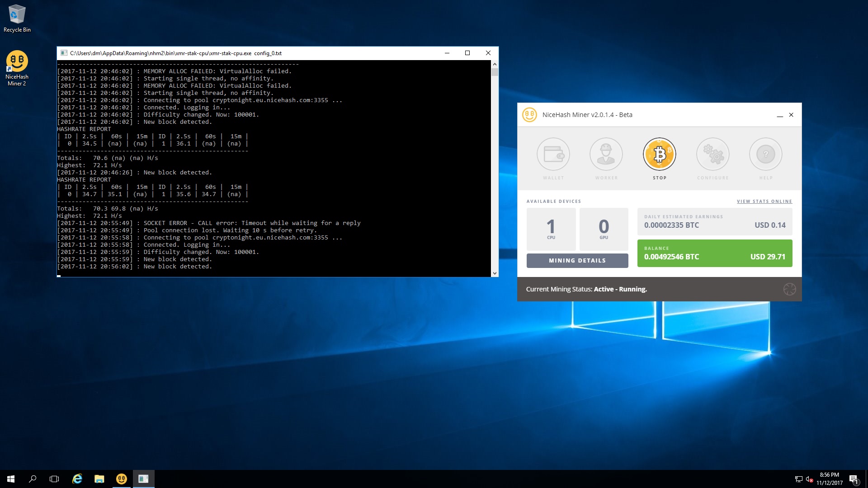The height and width of the screenshot is (488, 868).
Task: Click the NiceHash Miner taskbar icon
Action: [x=121, y=479]
